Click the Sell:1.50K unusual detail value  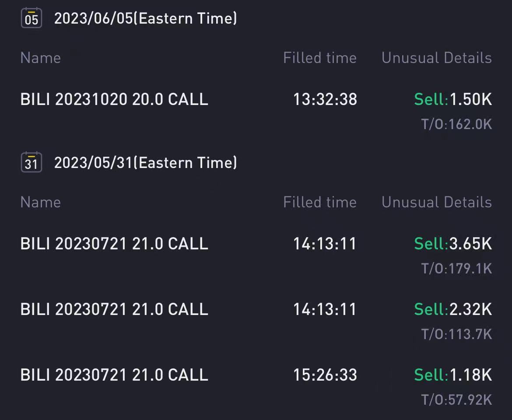(453, 99)
